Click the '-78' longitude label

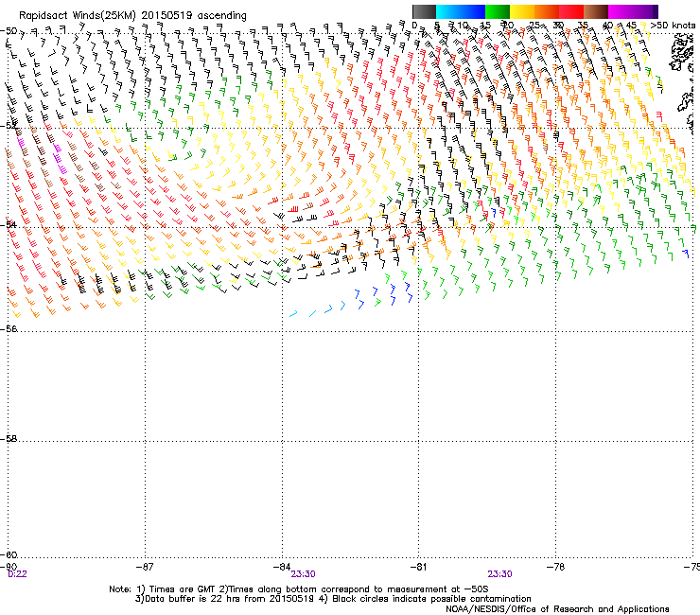[555, 567]
